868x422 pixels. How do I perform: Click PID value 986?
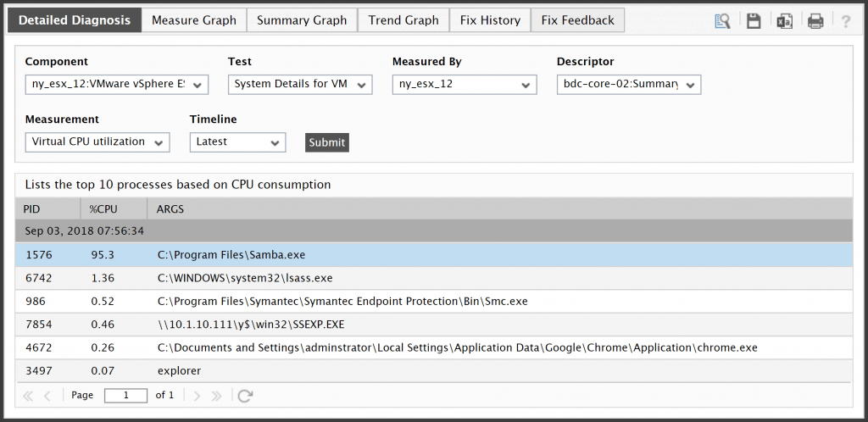[x=36, y=302]
